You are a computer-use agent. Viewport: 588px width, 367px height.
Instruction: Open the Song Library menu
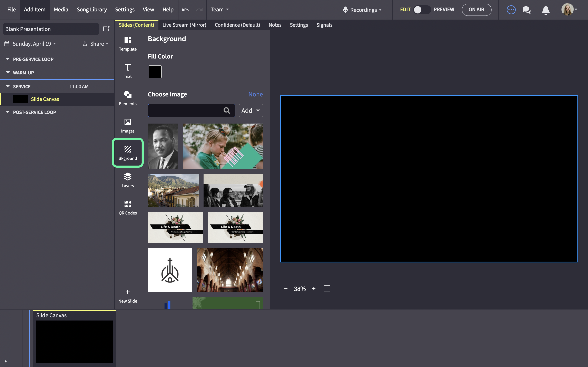point(92,10)
